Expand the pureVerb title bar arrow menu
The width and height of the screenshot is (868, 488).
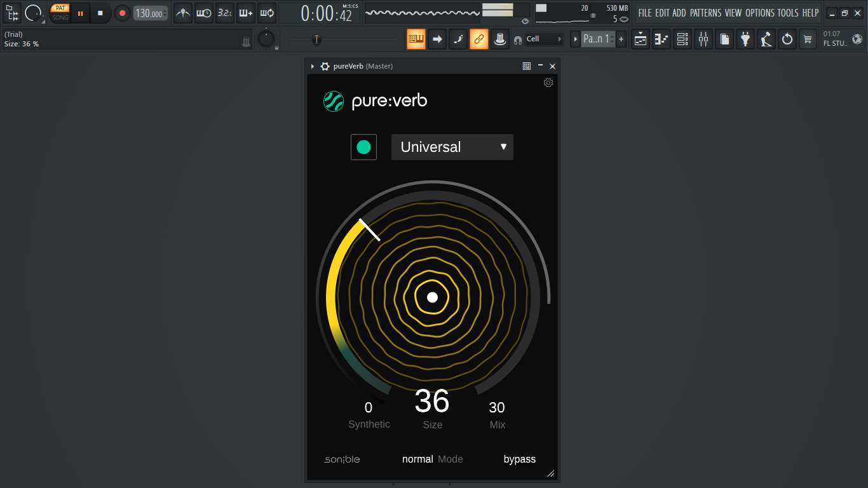(x=313, y=66)
